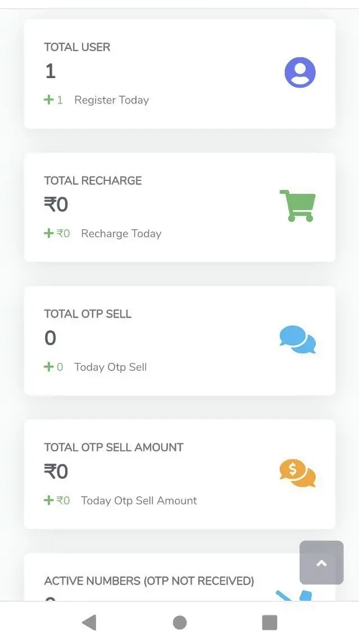Click the blue chat bubbles icon
The height and width of the screenshot is (644, 359).
pos(297,340)
